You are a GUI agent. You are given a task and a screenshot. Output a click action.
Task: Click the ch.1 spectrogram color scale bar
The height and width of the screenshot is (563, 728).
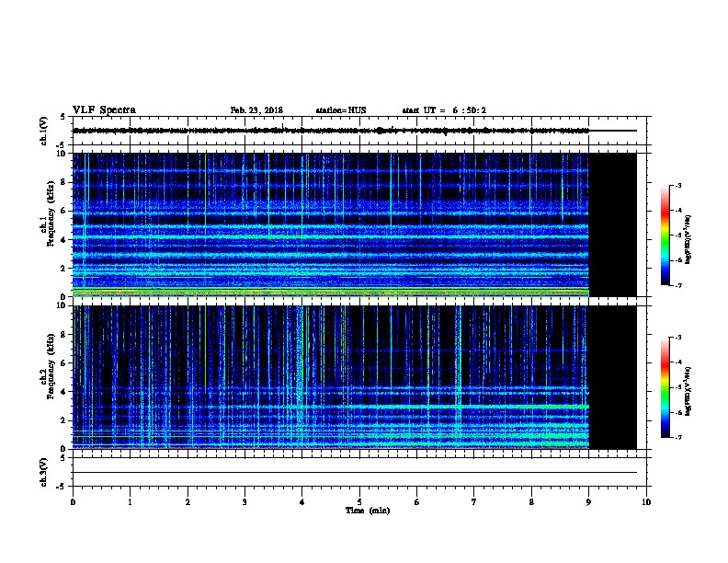tap(665, 236)
